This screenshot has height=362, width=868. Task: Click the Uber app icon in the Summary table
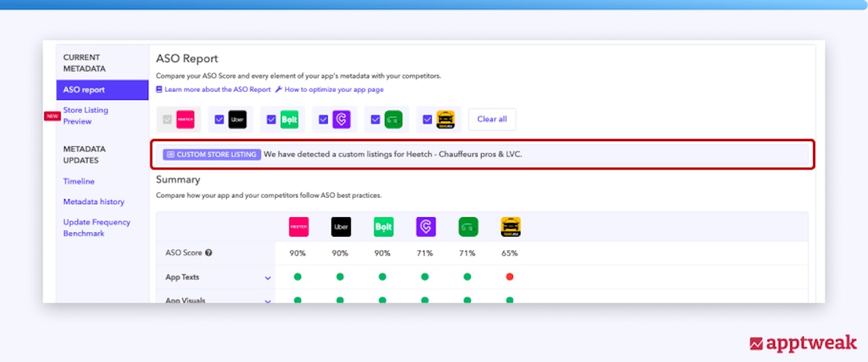coord(341,227)
